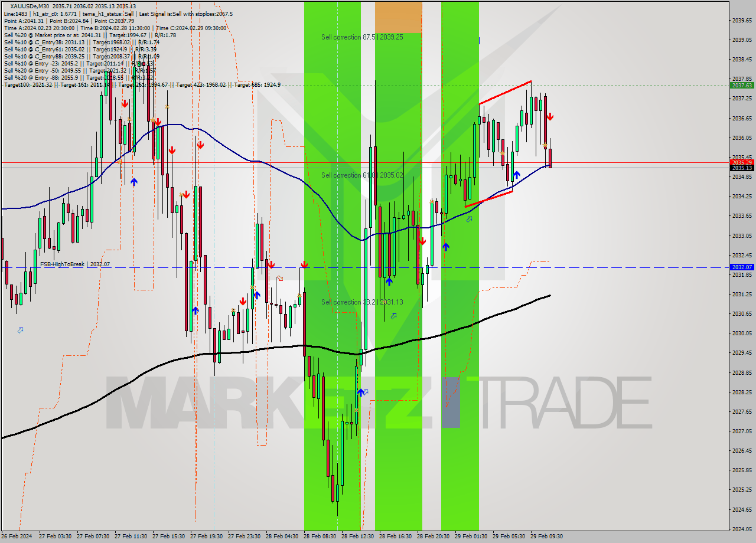Click the 2033.65 price axis label

click(741, 216)
